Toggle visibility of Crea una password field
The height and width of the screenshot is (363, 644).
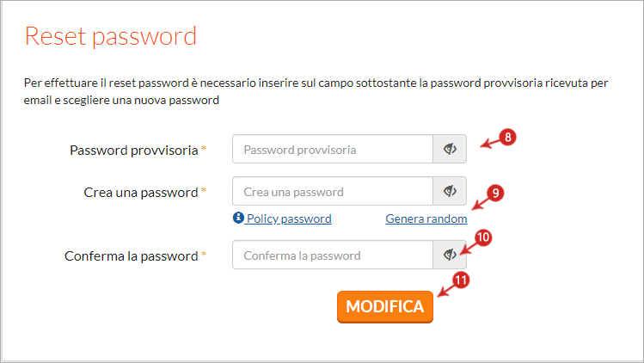[x=450, y=191]
